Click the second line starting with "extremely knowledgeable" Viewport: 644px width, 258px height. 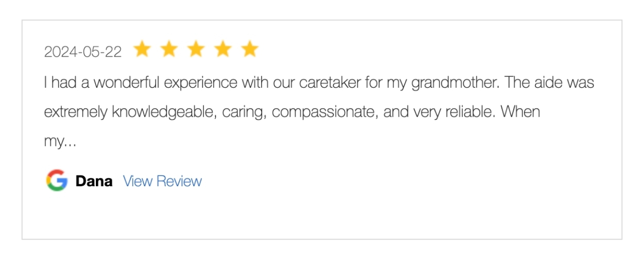(292, 112)
